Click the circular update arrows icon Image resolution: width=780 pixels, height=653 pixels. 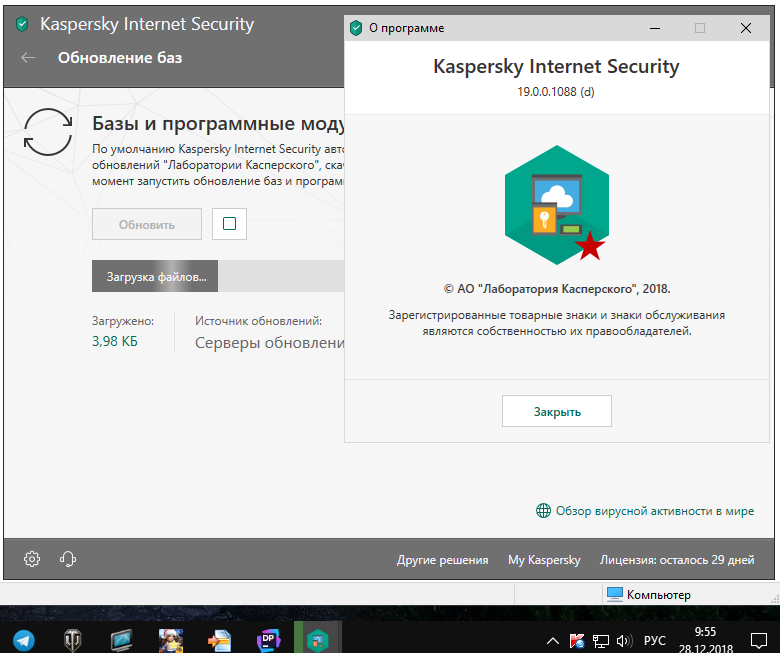tap(48, 132)
